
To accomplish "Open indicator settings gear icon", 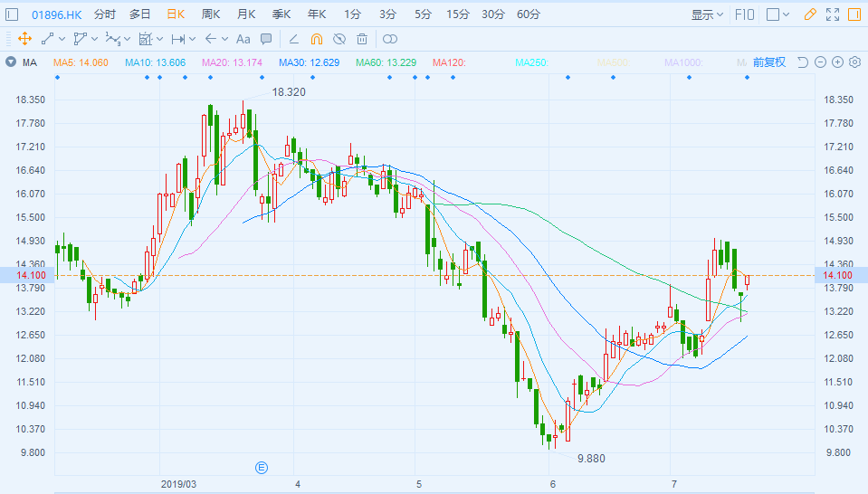I will pyautogui.click(x=855, y=62).
